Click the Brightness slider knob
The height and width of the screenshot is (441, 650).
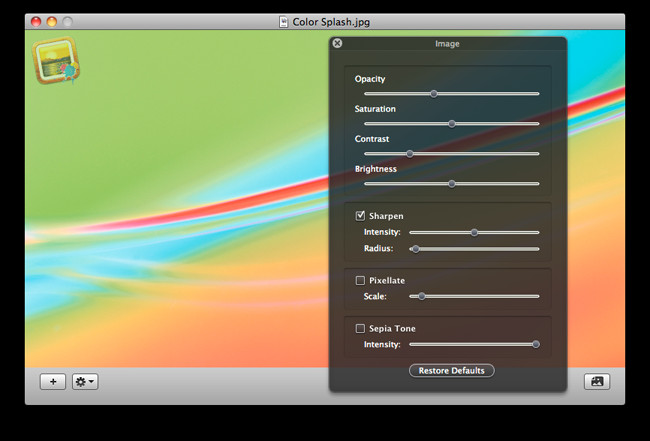(452, 184)
